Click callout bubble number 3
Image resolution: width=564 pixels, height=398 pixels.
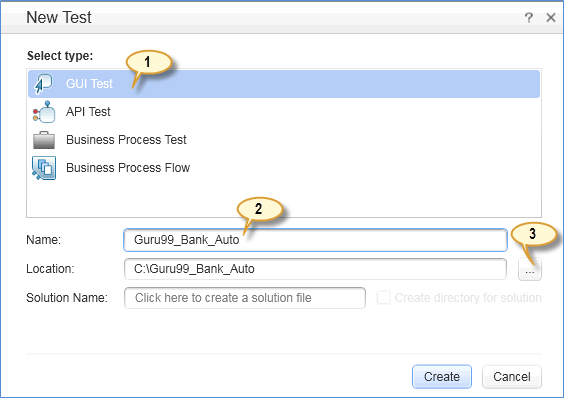point(533,234)
